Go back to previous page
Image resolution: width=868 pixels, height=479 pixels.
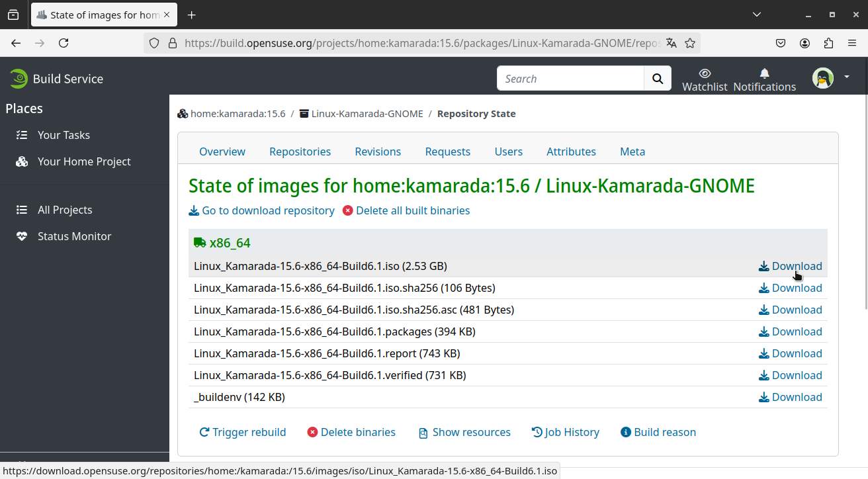[16, 43]
